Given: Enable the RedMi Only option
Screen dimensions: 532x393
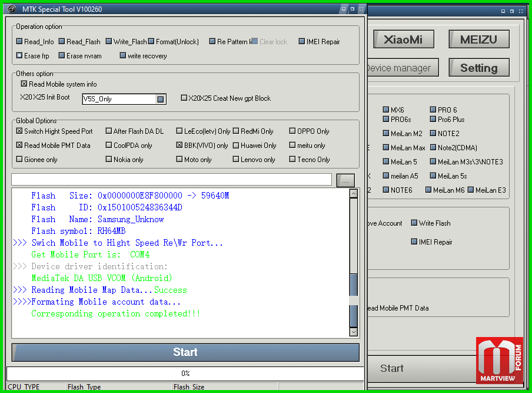Looking at the screenshot, I should [x=236, y=131].
